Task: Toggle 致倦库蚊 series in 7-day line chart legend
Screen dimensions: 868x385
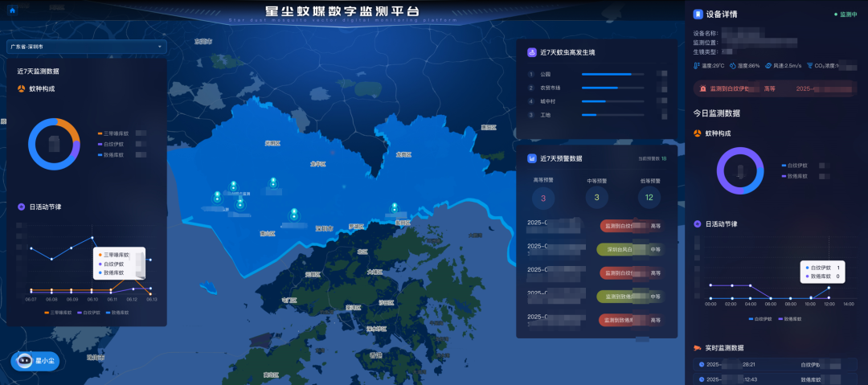Action: pyautogui.click(x=117, y=313)
